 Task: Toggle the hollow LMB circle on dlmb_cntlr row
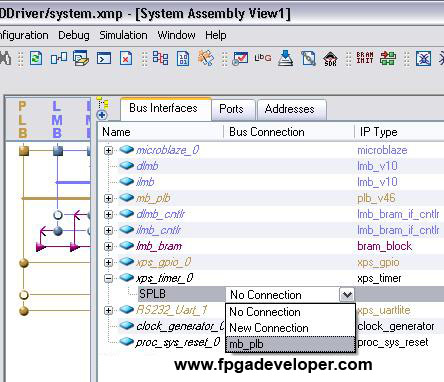point(58,215)
